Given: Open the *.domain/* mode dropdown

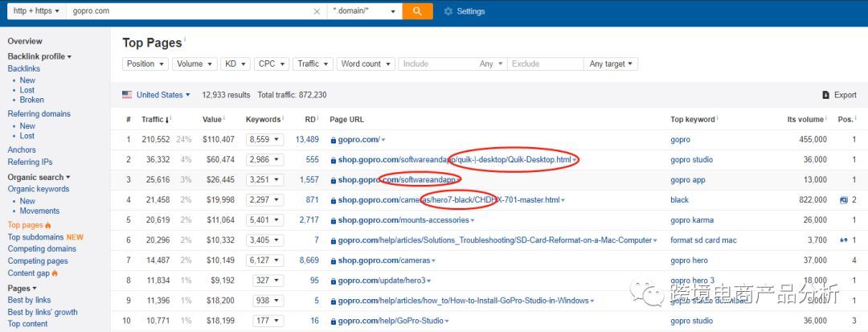Looking at the screenshot, I should 366,11.
